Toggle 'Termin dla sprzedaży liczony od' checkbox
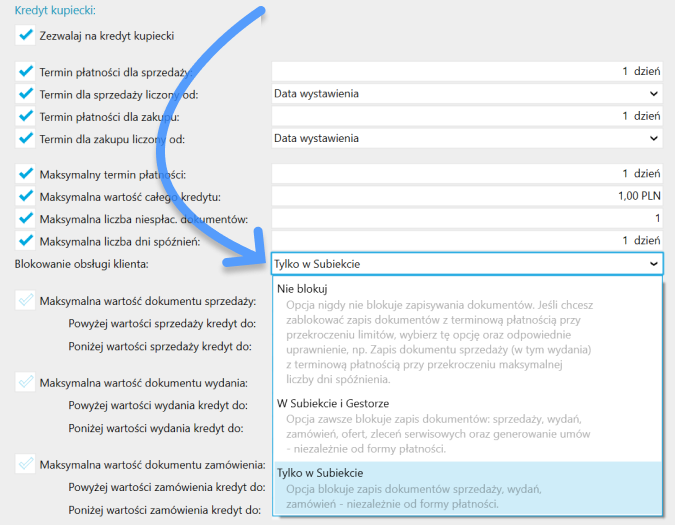675x525 pixels. coord(26,94)
